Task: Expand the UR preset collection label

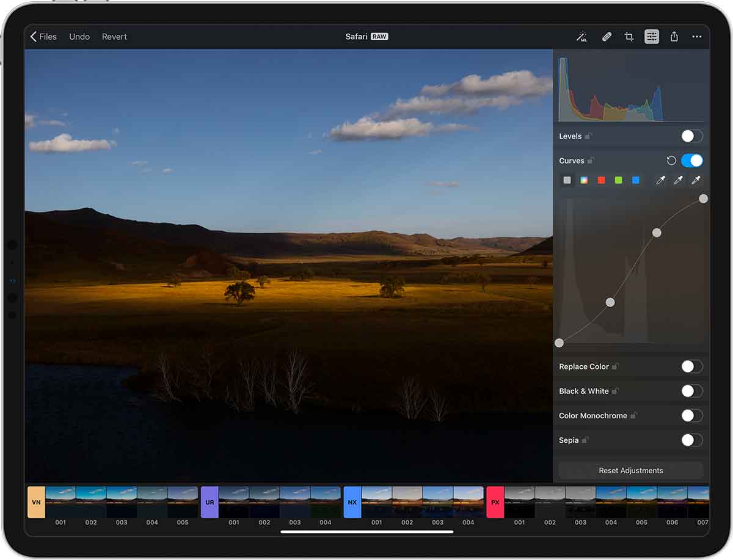Action: click(x=210, y=502)
